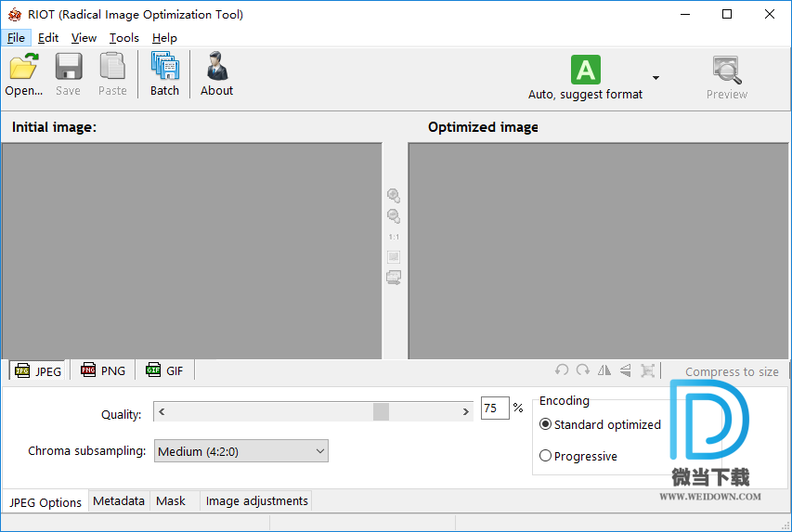Click the fit image to window icon
Viewport: 792px width, 532px height.
click(x=394, y=256)
